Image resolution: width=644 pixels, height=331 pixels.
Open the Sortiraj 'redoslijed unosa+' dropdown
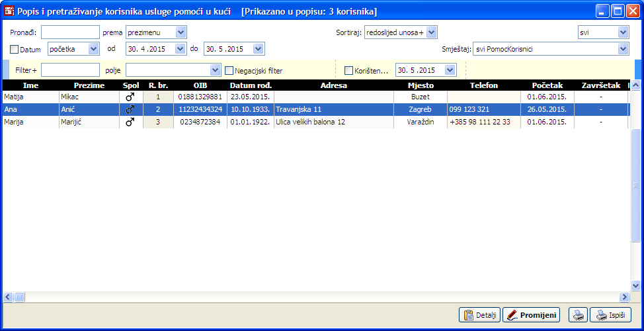click(431, 32)
